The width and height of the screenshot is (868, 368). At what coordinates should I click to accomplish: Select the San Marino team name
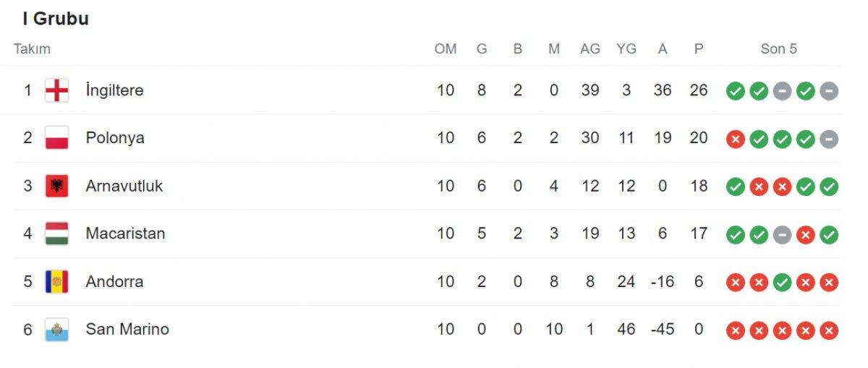(x=127, y=329)
